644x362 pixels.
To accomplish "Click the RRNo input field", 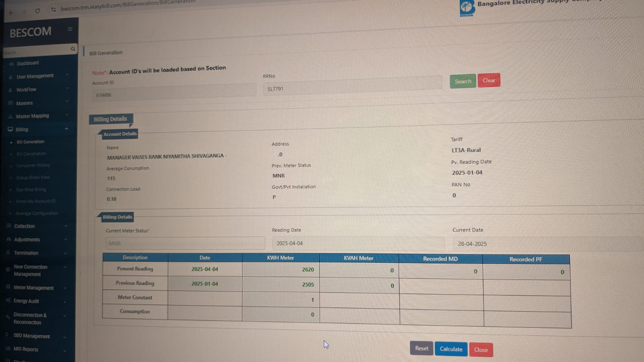I will (x=353, y=85).
